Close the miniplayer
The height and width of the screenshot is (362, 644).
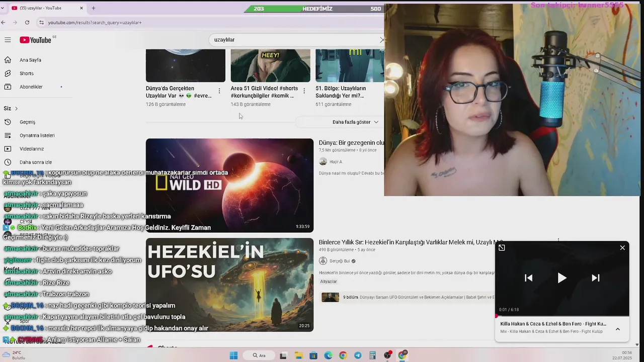622,247
